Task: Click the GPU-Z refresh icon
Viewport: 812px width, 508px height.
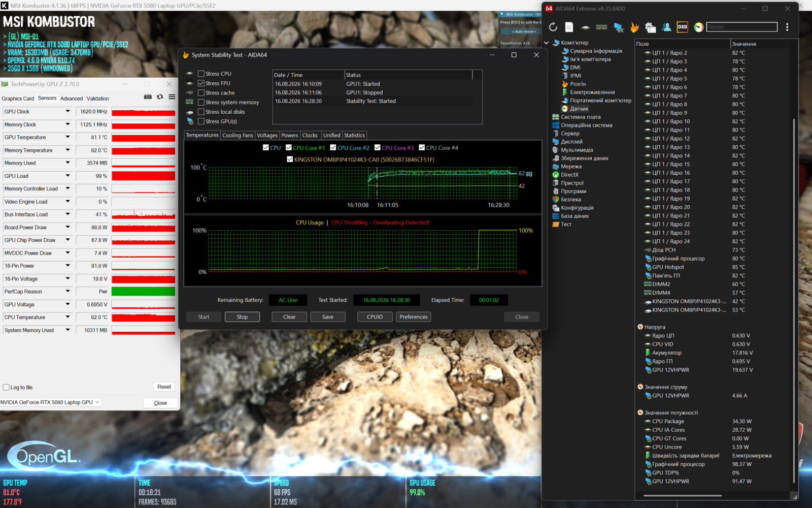Action: (160, 97)
